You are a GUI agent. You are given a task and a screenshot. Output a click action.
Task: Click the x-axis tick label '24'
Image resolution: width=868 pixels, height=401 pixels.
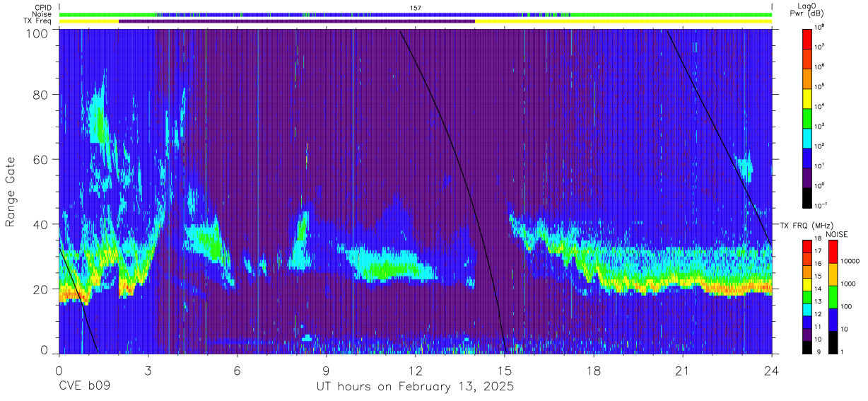772,370
